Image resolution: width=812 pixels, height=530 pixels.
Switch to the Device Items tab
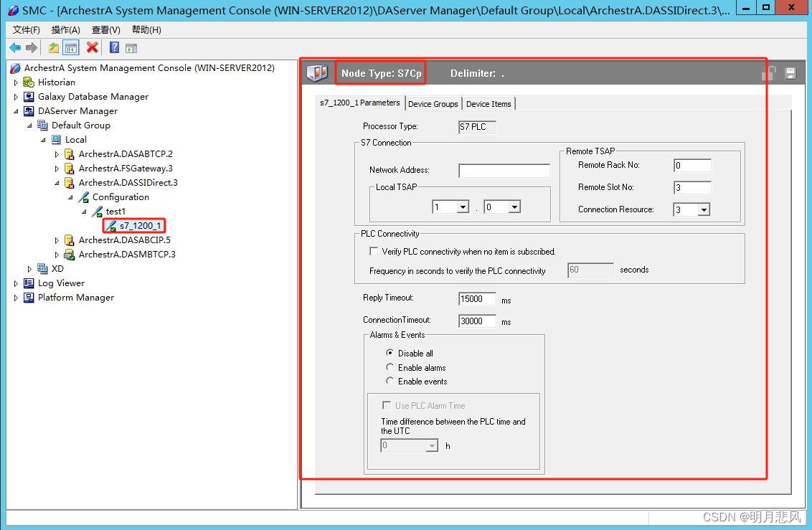(x=488, y=103)
